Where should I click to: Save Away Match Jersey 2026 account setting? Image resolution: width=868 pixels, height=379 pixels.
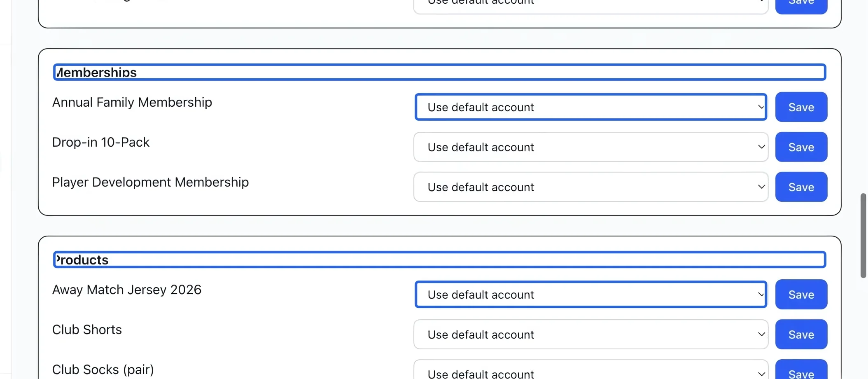(x=801, y=295)
